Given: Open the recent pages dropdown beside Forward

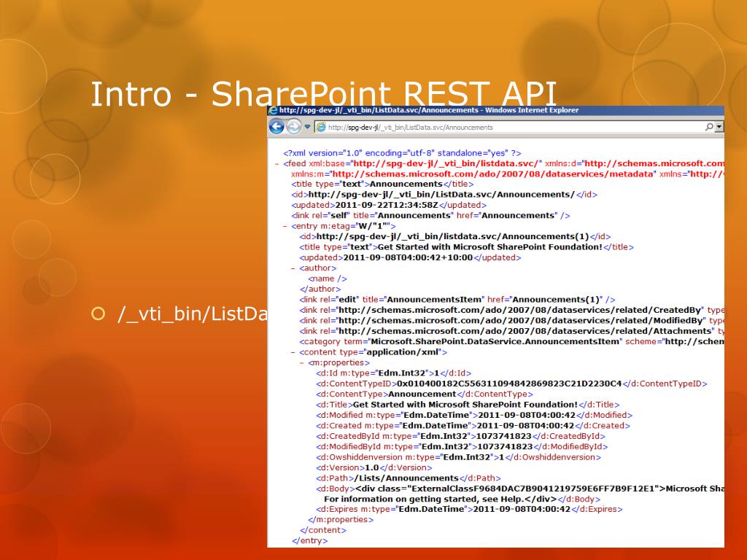Looking at the screenshot, I should click(x=307, y=127).
